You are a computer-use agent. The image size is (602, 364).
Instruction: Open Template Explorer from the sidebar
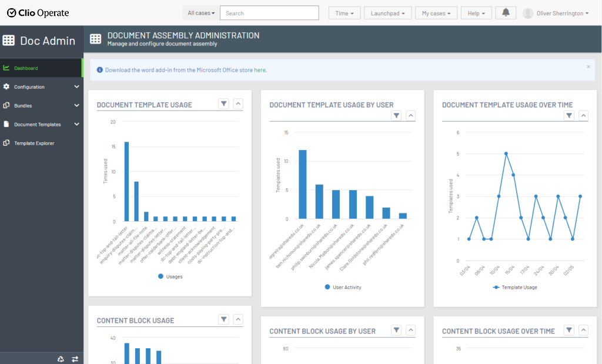point(34,143)
